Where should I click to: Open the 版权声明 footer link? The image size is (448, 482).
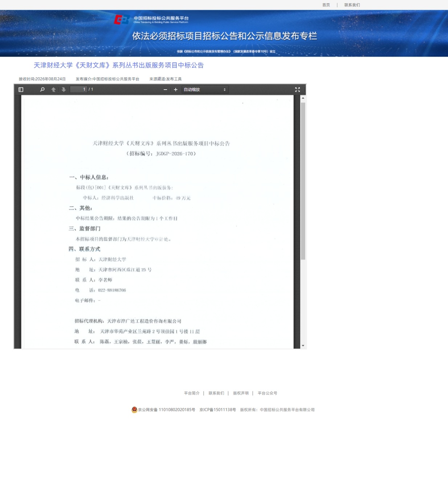241,393
